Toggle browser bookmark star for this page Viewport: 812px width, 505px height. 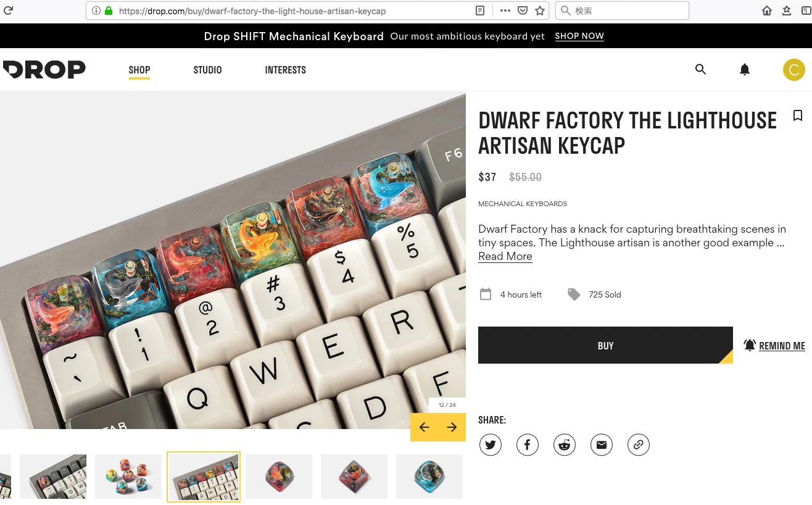540,10
